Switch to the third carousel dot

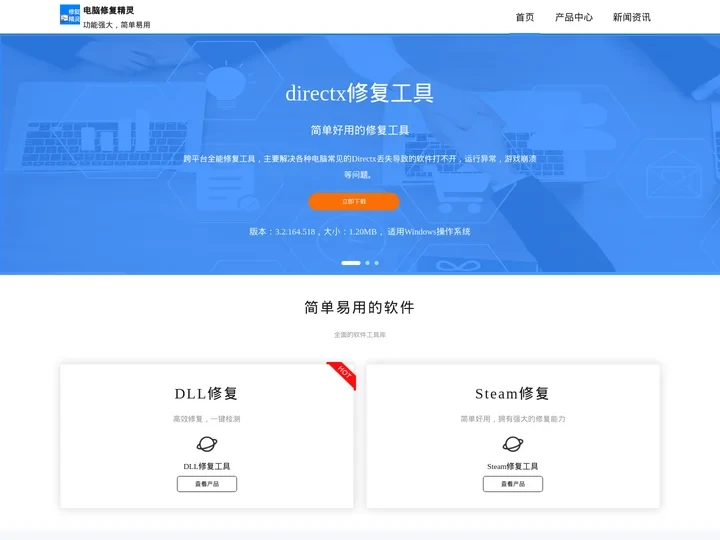pyautogui.click(x=377, y=263)
